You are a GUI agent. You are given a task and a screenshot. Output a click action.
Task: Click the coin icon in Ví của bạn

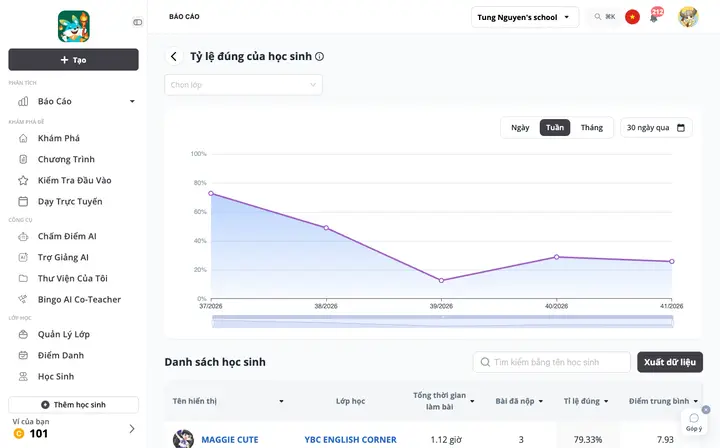coord(19,434)
